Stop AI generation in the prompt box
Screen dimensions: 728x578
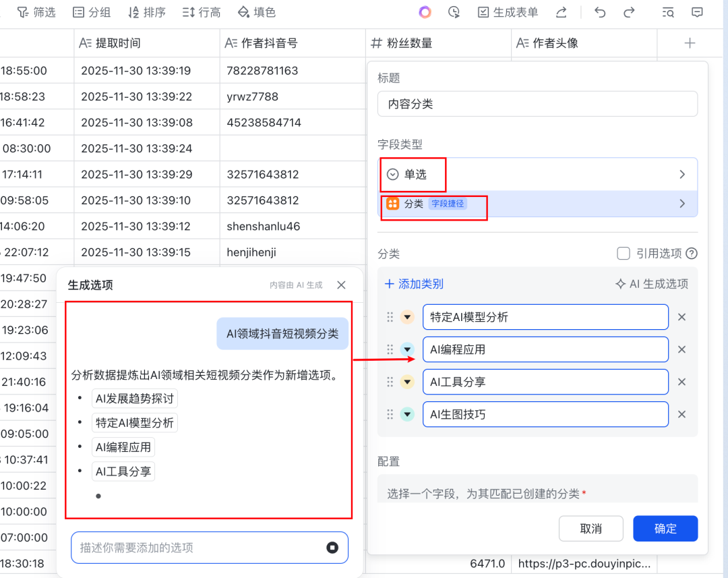pos(332,548)
